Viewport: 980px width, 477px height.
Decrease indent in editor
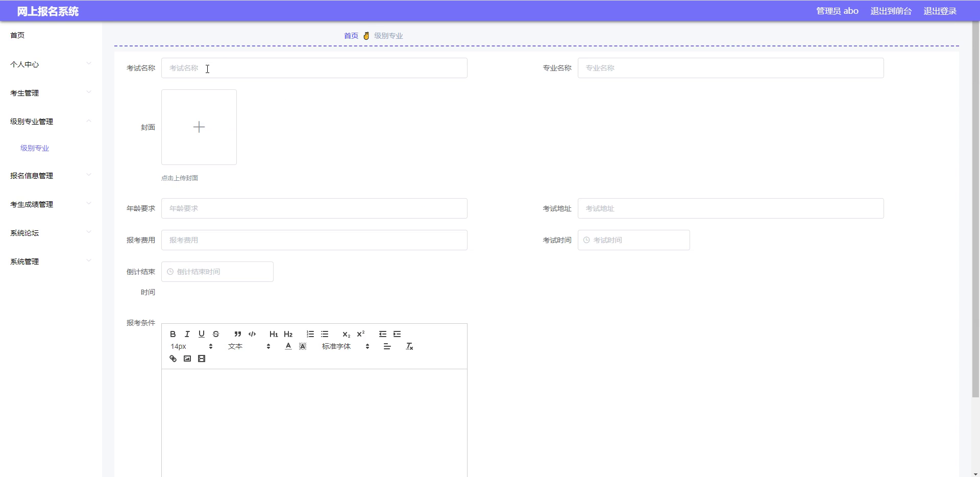(x=383, y=334)
